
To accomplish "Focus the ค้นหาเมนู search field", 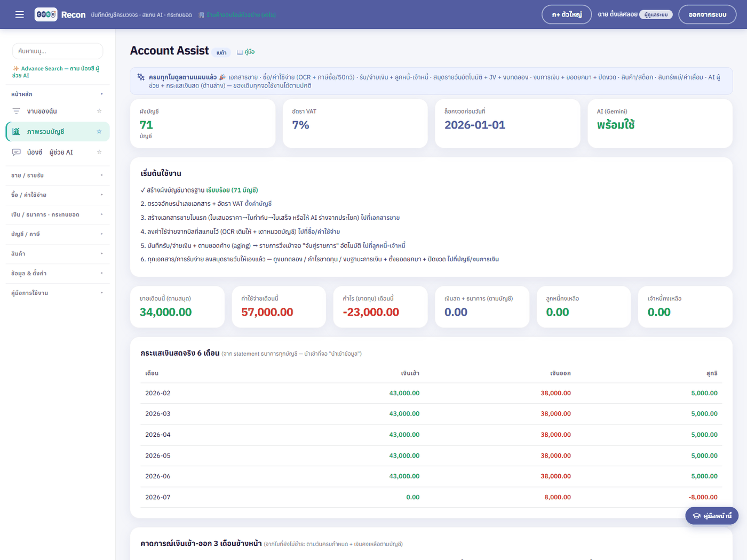I will point(58,51).
